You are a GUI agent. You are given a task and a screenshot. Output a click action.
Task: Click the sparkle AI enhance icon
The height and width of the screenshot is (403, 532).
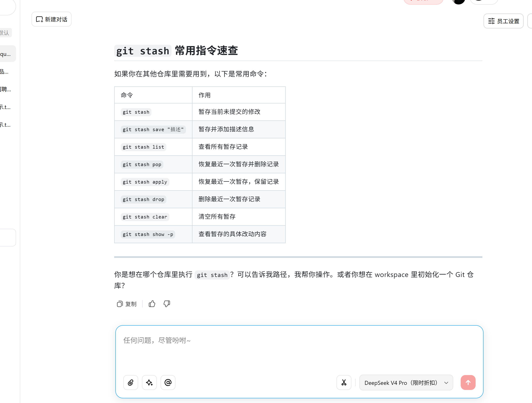click(149, 382)
